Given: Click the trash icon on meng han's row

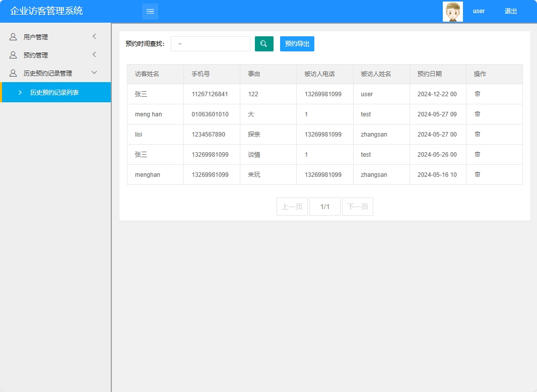Looking at the screenshot, I should click(x=477, y=114).
